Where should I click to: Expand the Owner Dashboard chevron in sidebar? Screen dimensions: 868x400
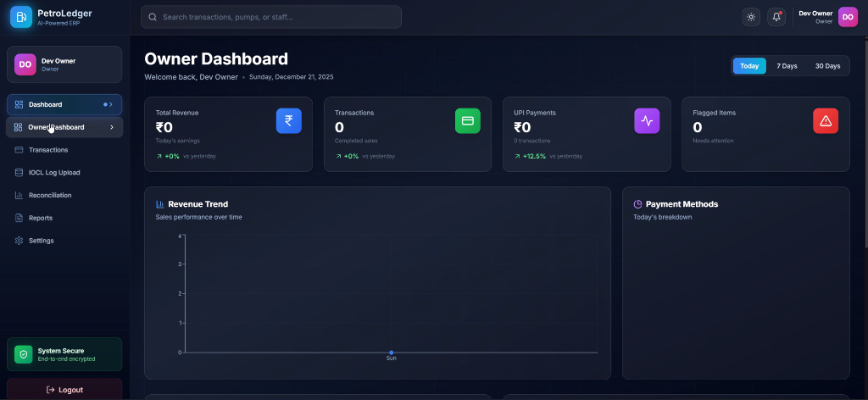(112, 127)
